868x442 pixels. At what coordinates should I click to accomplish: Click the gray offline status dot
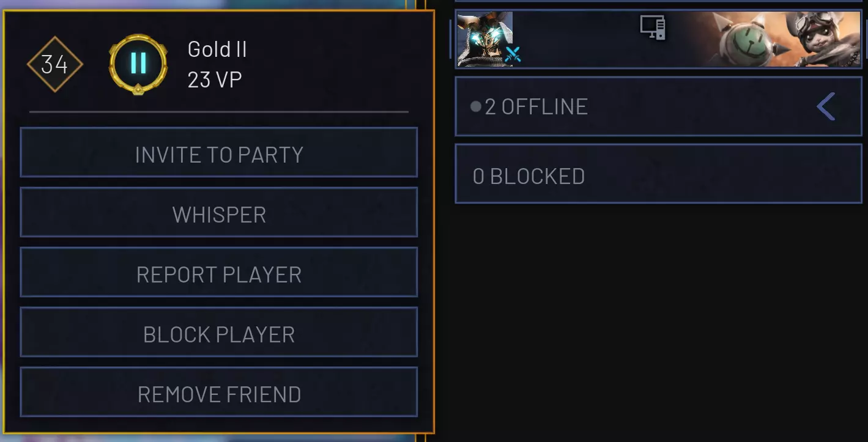pos(476,107)
